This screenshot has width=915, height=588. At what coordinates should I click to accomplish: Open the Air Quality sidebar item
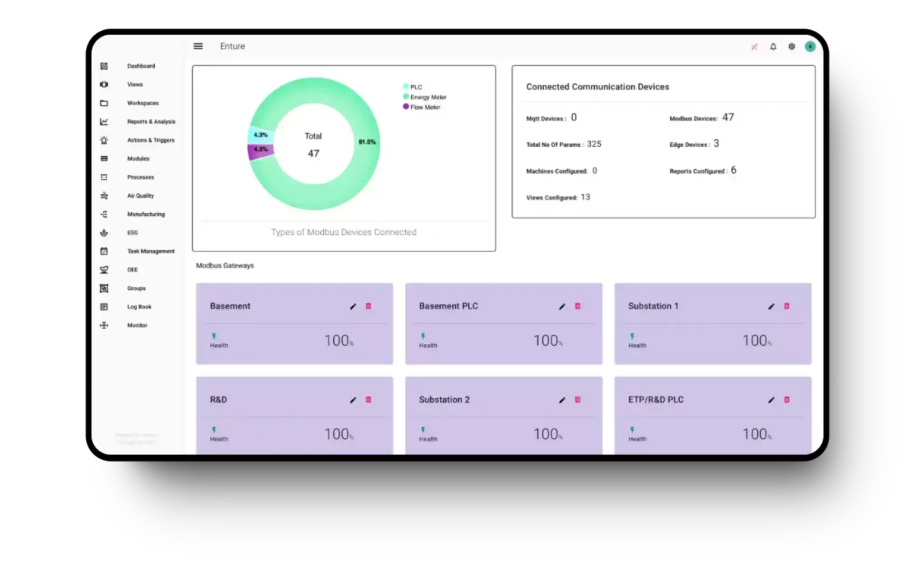tap(140, 195)
